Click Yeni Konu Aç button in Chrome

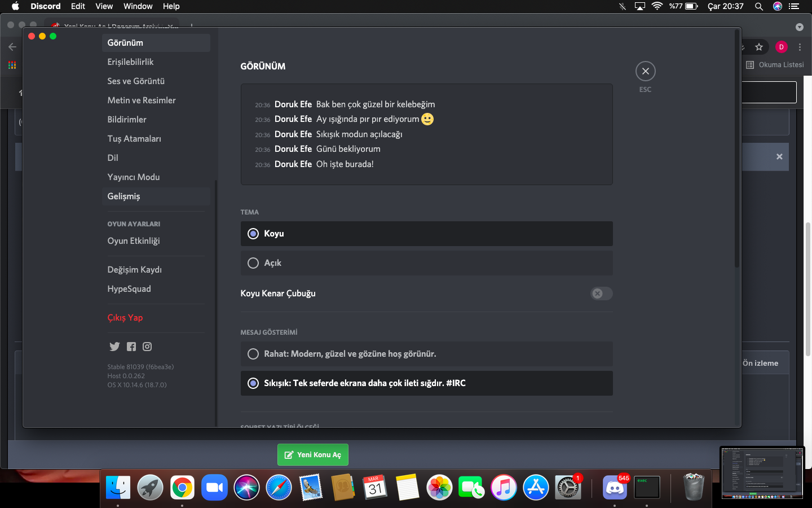[313, 455]
